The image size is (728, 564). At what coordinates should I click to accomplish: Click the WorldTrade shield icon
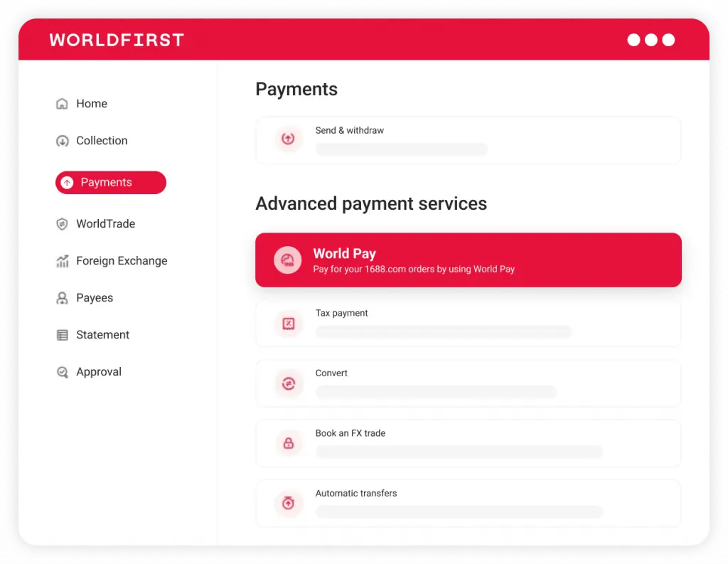[62, 224]
